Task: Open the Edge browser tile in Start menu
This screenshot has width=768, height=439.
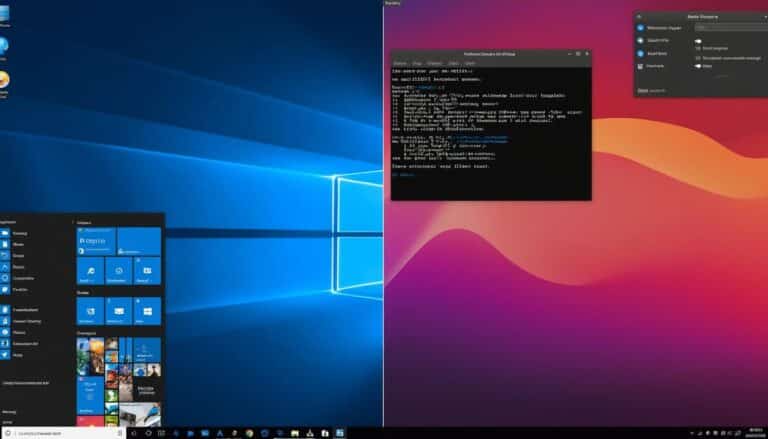Action: click(90, 270)
